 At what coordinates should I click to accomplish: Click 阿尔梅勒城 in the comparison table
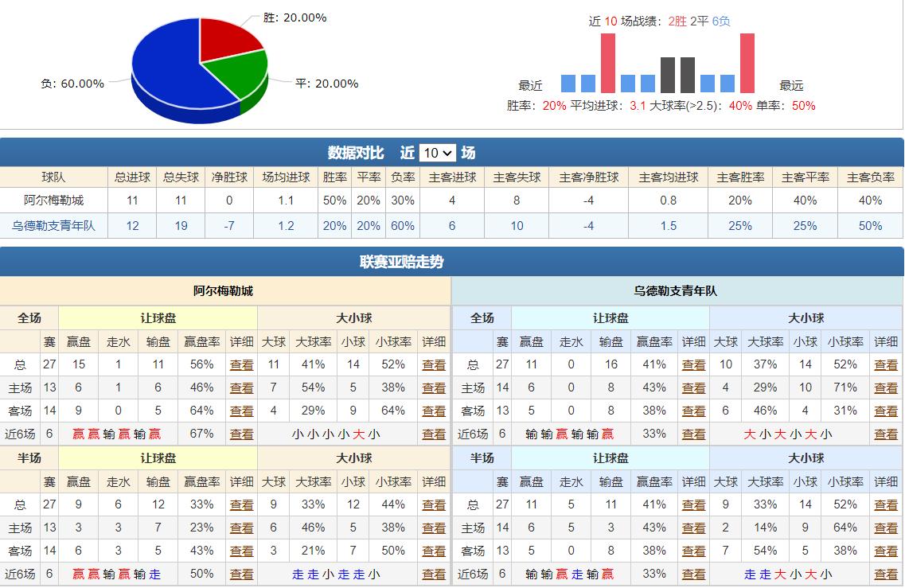53,201
